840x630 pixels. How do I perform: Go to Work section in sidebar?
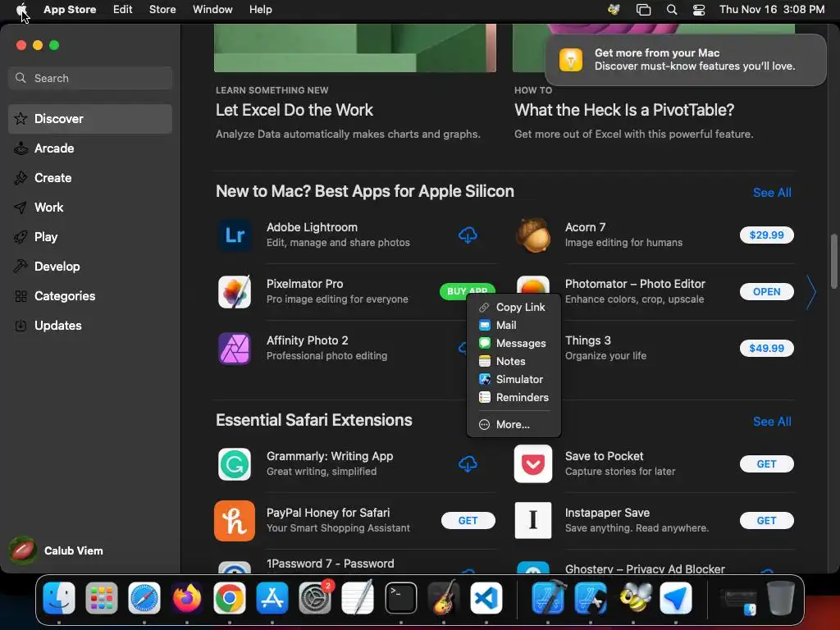90,208
